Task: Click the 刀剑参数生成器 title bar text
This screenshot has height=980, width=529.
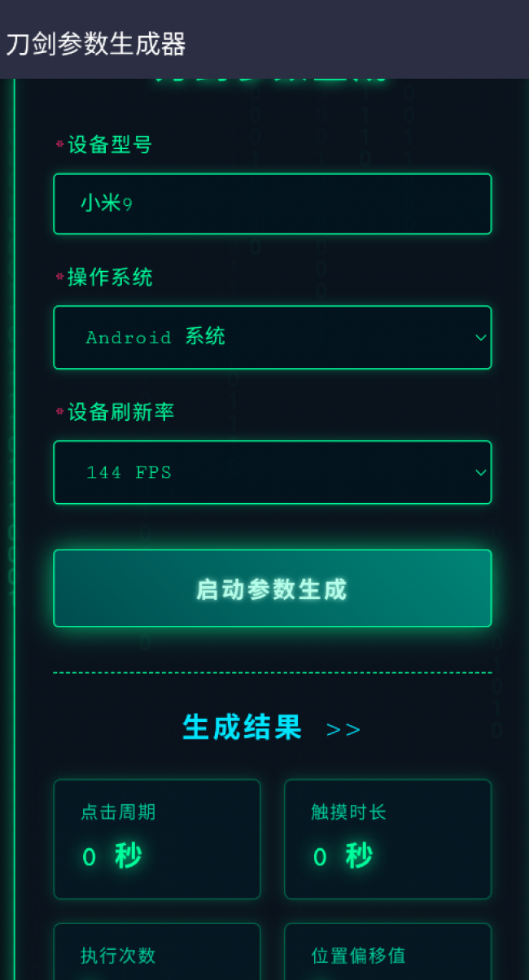Action: [x=96, y=44]
